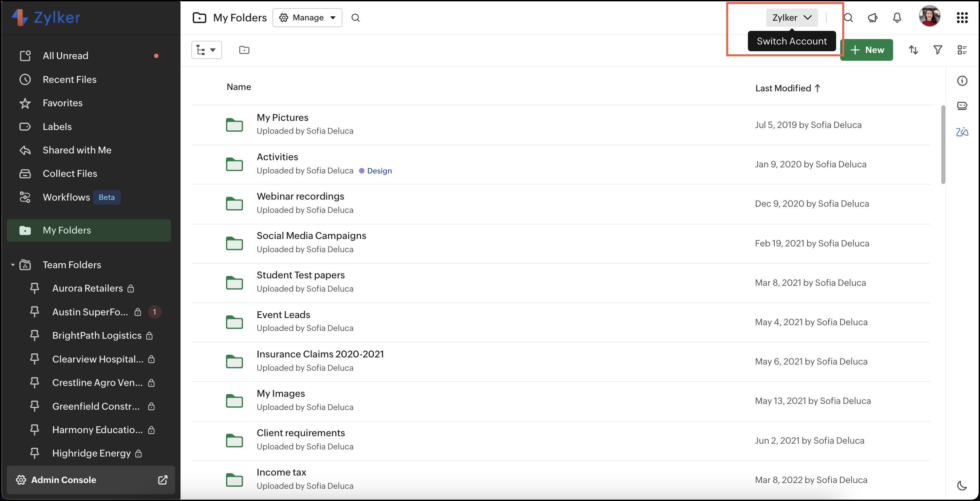Click the filter funnel icon
The height and width of the screenshot is (501, 980).
pos(937,50)
